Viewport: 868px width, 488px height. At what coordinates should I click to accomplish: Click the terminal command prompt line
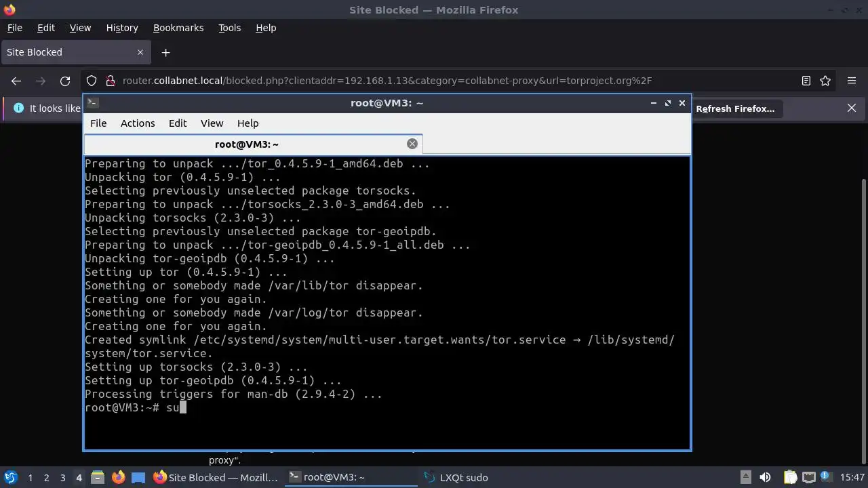[136, 407]
